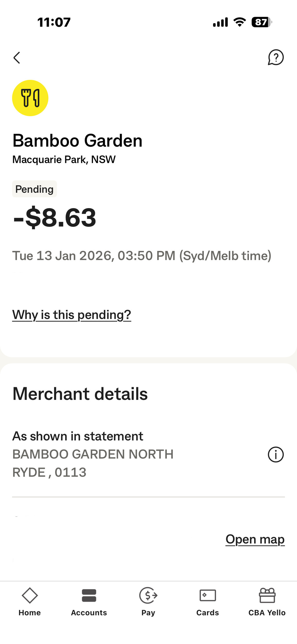297x644 pixels.
Task: Tap the -$8.63 transaction amount
Action: click(x=55, y=218)
